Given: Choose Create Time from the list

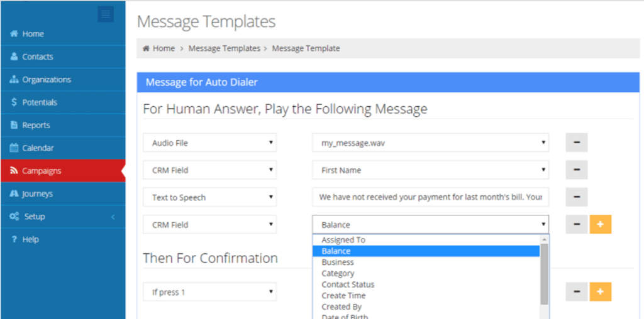Looking at the screenshot, I should pyautogui.click(x=426, y=295).
